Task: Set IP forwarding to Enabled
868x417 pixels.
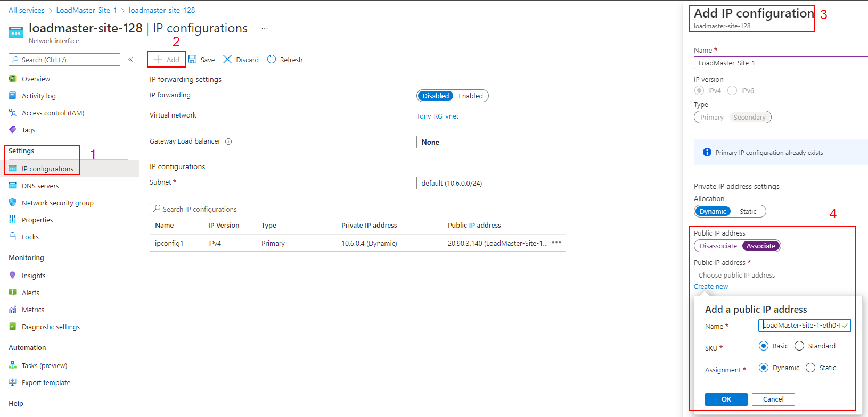Action: (471, 96)
